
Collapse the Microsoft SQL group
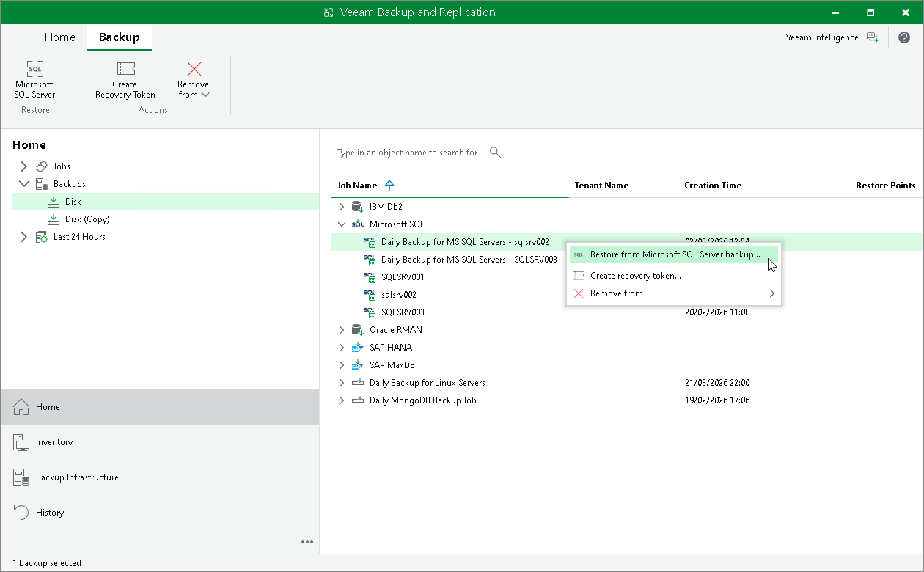click(341, 224)
